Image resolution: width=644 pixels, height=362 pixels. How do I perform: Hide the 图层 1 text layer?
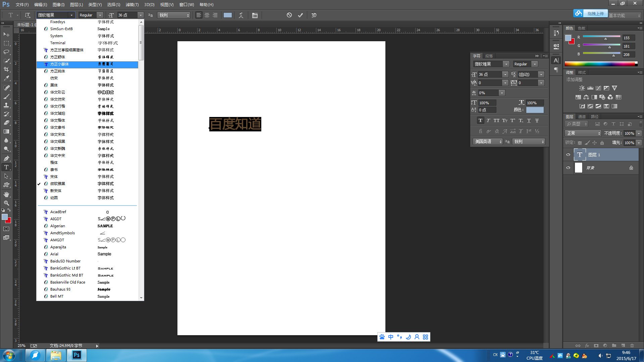pyautogui.click(x=568, y=155)
